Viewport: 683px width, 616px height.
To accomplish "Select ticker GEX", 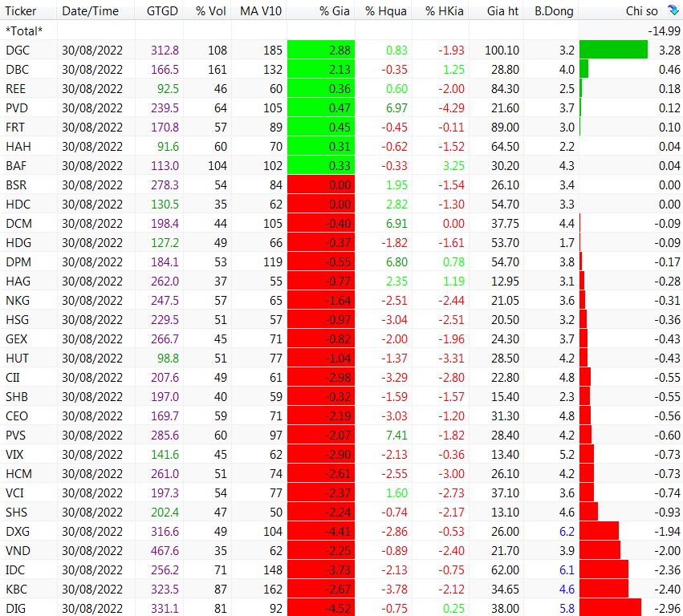I will [x=16, y=338].
